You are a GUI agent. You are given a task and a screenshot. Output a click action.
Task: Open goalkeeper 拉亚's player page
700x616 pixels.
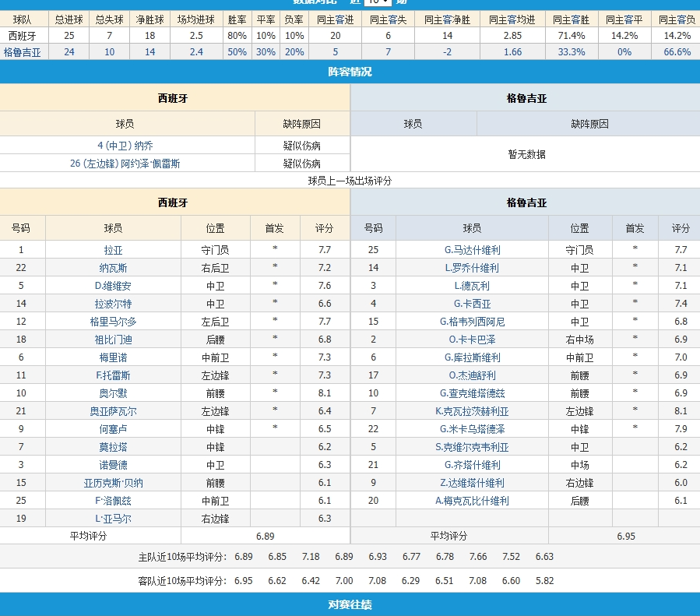click(113, 250)
